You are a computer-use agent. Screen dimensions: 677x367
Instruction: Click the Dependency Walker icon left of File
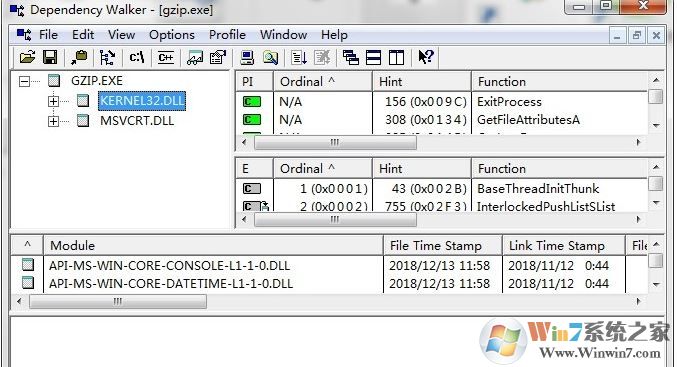pos(24,35)
